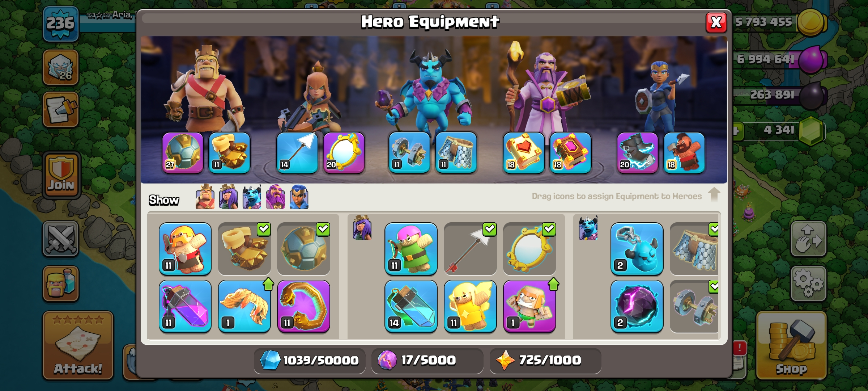This screenshot has height=391, width=868.
Task: Toggle Royal Champion filter in Show row
Action: click(299, 197)
